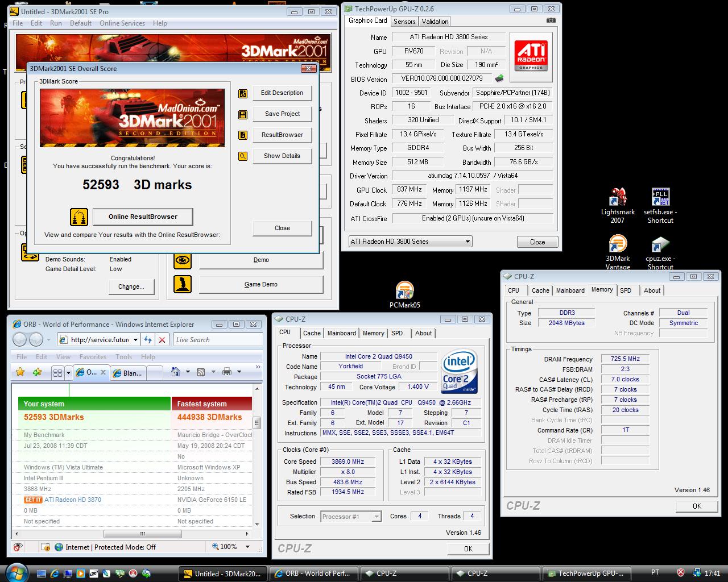Screen dimensions: 728x582
Task: Click the Save Project floppy icon
Action: (243, 115)
